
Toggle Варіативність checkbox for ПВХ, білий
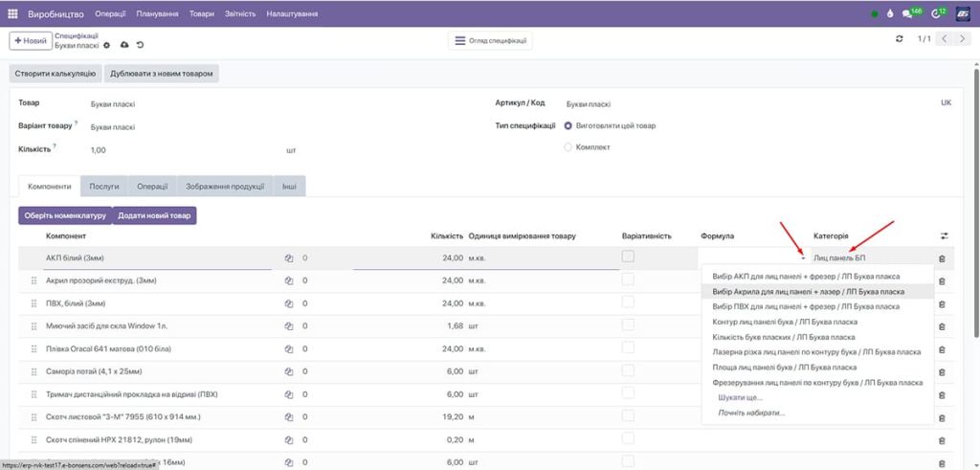coord(628,302)
